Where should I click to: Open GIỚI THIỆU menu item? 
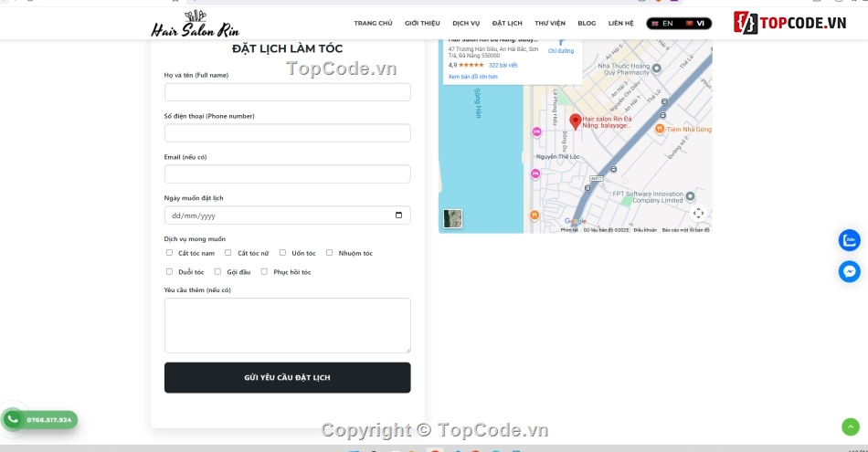422,23
